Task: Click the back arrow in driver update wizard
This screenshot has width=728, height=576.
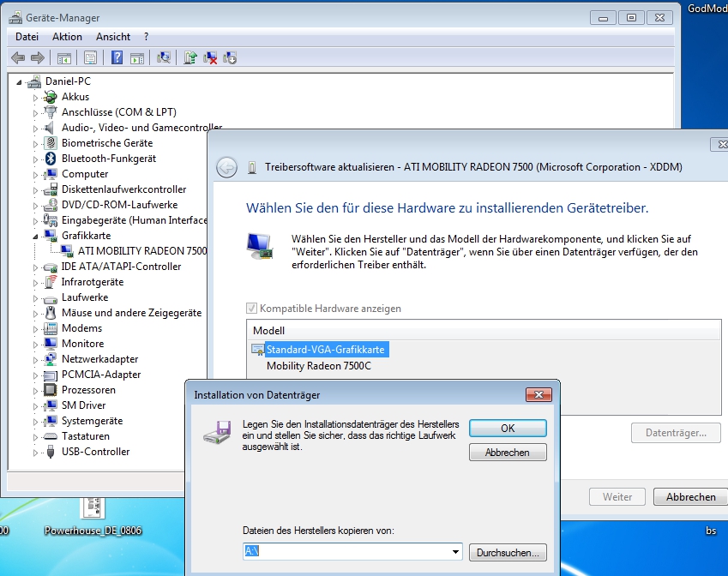Action: (226, 167)
